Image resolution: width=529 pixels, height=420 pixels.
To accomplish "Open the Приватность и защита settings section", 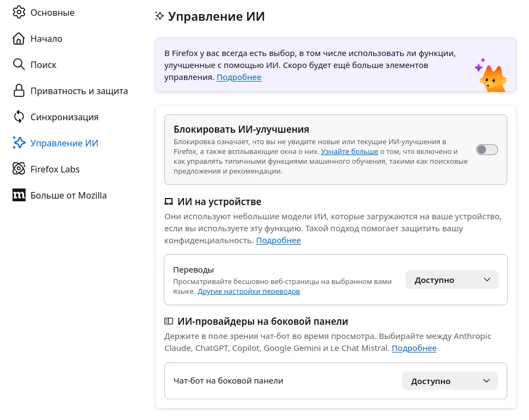I will point(79,91).
